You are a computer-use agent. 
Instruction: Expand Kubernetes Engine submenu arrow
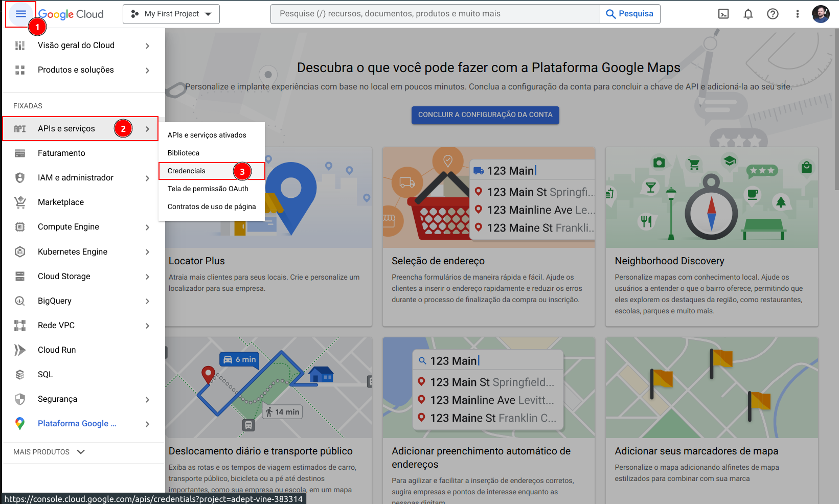[x=147, y=252]
